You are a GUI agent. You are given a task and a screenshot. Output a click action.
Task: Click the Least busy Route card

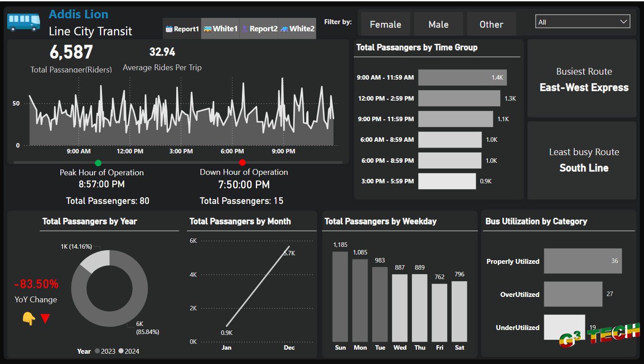pos(582,161)
